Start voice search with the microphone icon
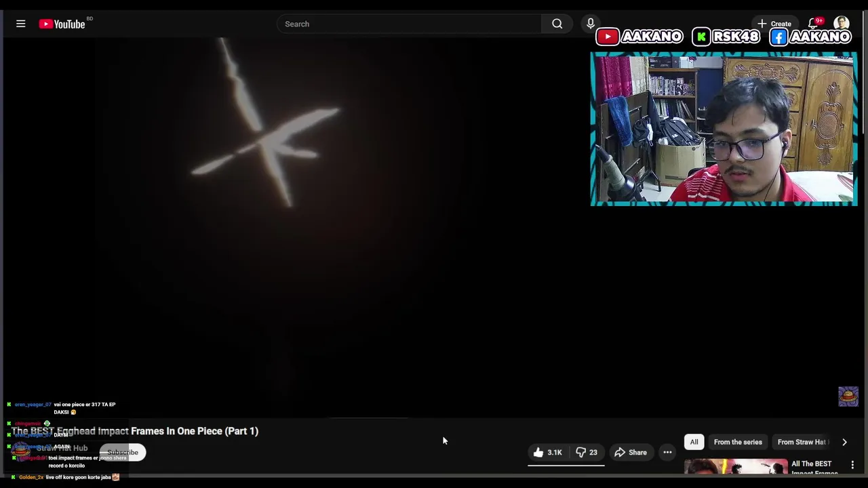 click(591, 24)
